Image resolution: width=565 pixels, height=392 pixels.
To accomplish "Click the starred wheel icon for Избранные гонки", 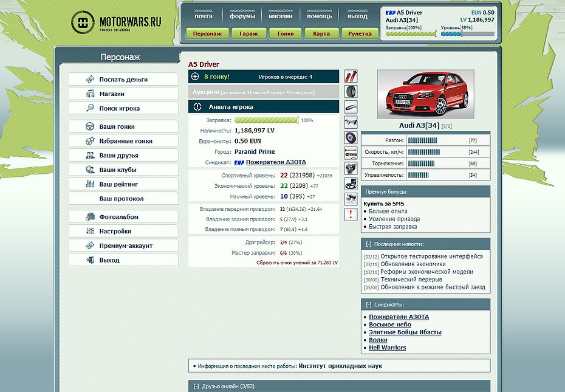I will pyautogui.click(x=90, y=141).
